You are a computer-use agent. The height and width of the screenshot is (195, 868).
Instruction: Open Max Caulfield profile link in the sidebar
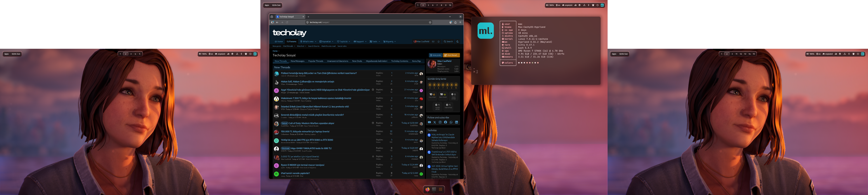[444, 61]
